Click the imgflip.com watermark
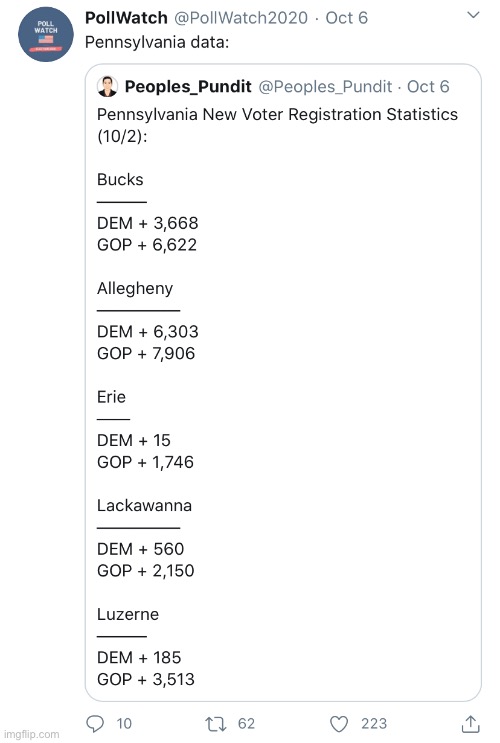Viewport: 500px width, 743px height. pyautogui.click(x=32, y=734)
